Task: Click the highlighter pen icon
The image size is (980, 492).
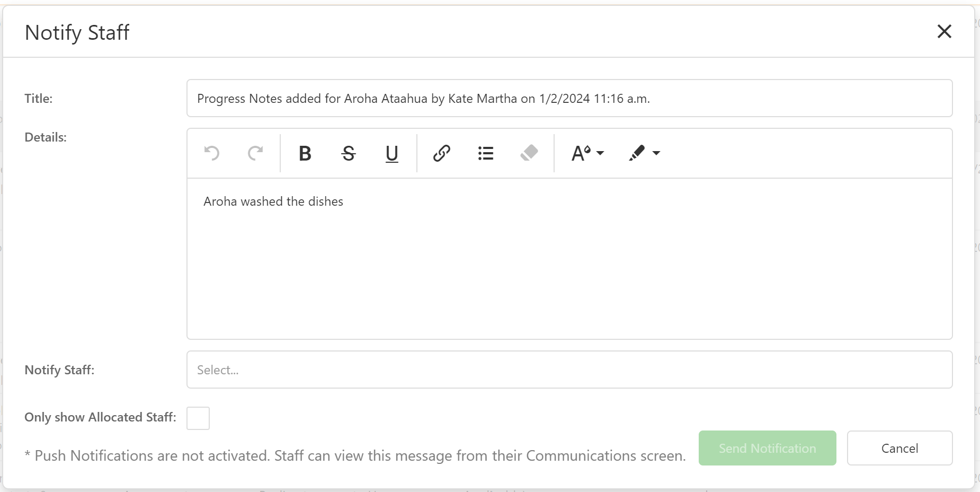Action: [637, 153]
